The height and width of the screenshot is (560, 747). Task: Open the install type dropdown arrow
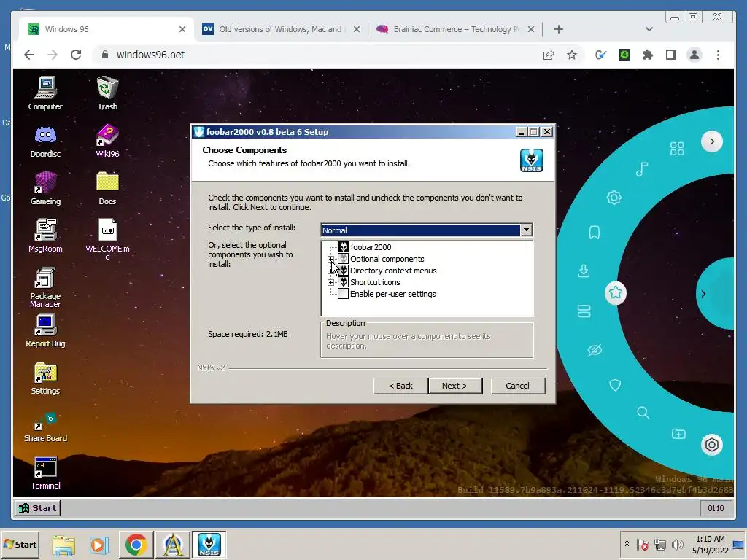(526, 230)
